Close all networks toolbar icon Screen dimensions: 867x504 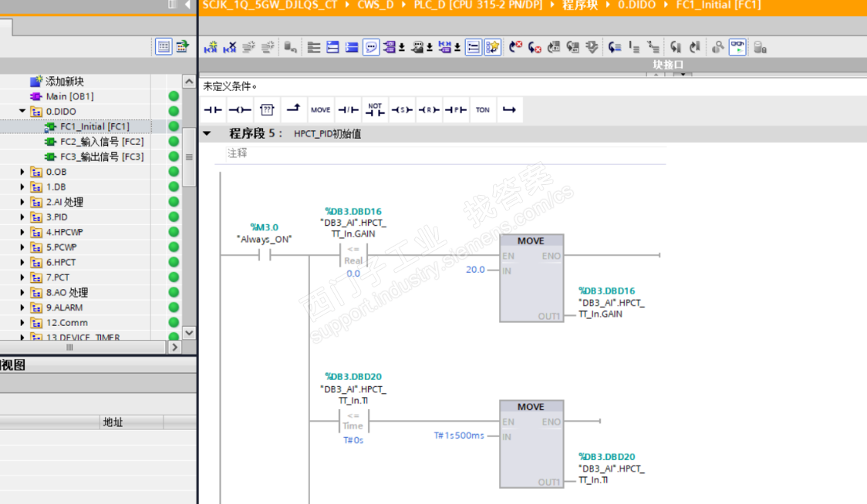(x=352, y=48)
